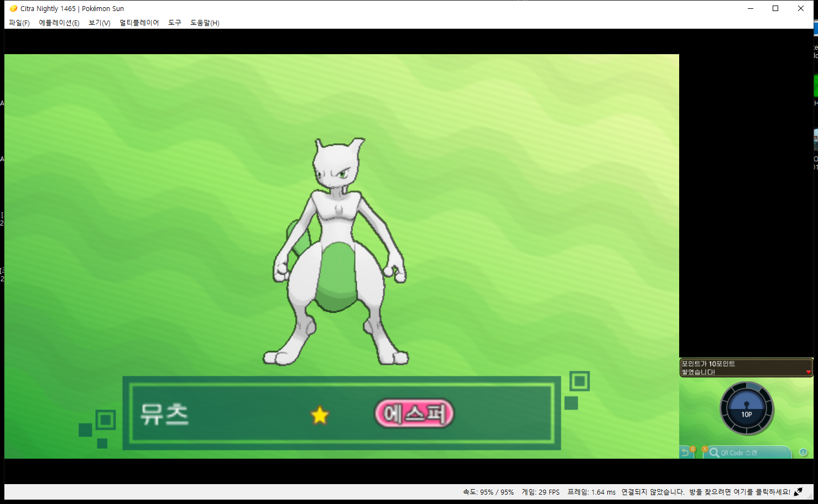This screenshot has height=504, width=818.
Task: Click the '연결되지 않았습니다.' status text
Action: (653, 492)
